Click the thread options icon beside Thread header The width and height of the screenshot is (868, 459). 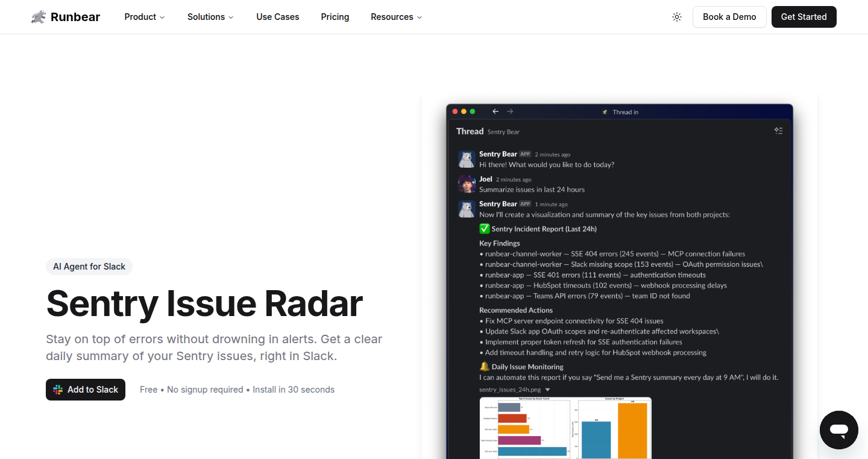[x=778, y=131]
